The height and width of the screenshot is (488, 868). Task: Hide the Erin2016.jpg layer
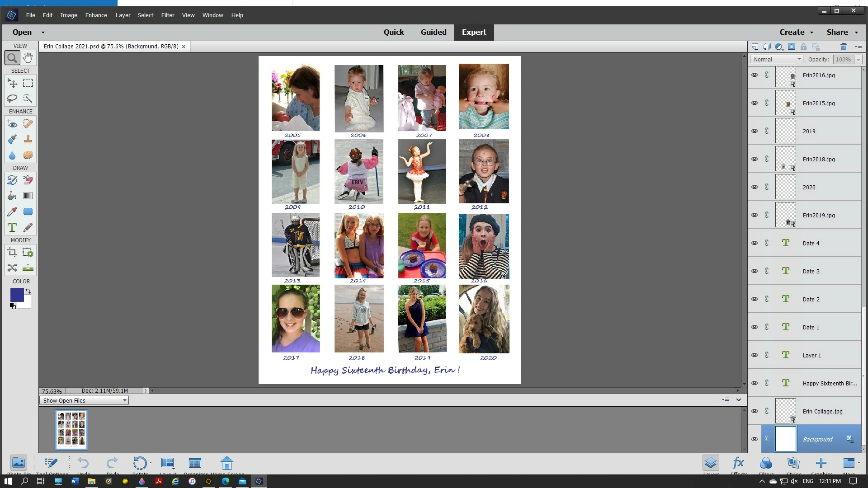[755, 75]
